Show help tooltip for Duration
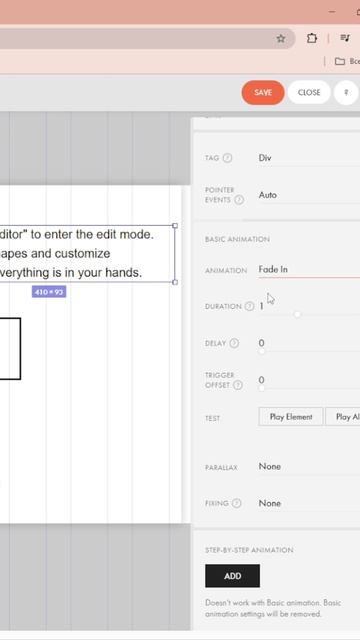 point(249,307)
